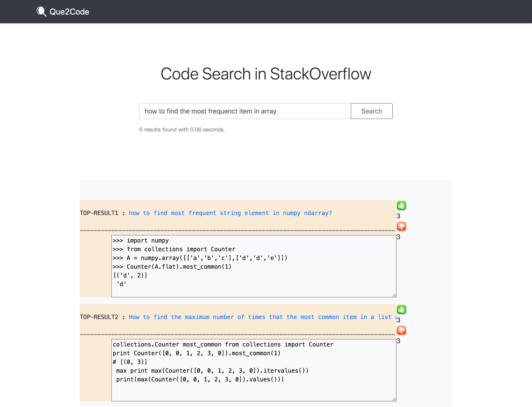The height and width of the screenshot is (407, 532).
Task: Upvote TOP-RESULT2 with the green thumbs-up
Action: click(x=401, y=310)
